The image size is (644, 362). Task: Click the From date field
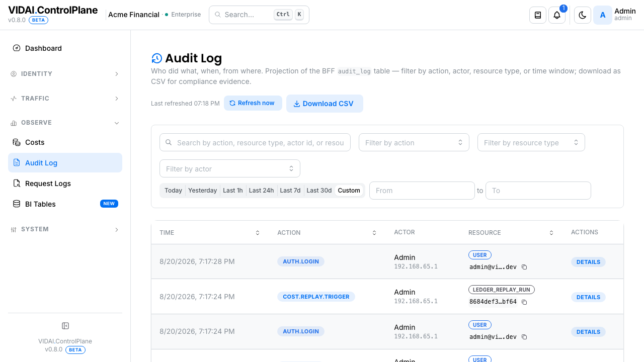point(422,191)
